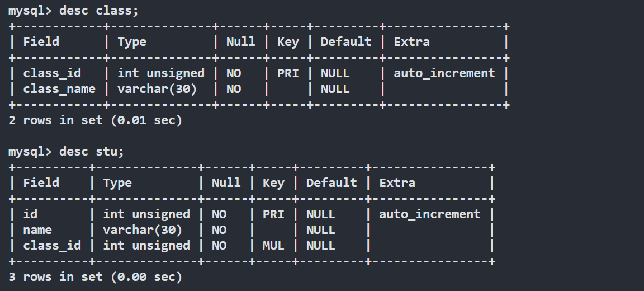Screen dimensions: 644x291
Task: Click the Type header in class table
Action: tap(132, 42)
